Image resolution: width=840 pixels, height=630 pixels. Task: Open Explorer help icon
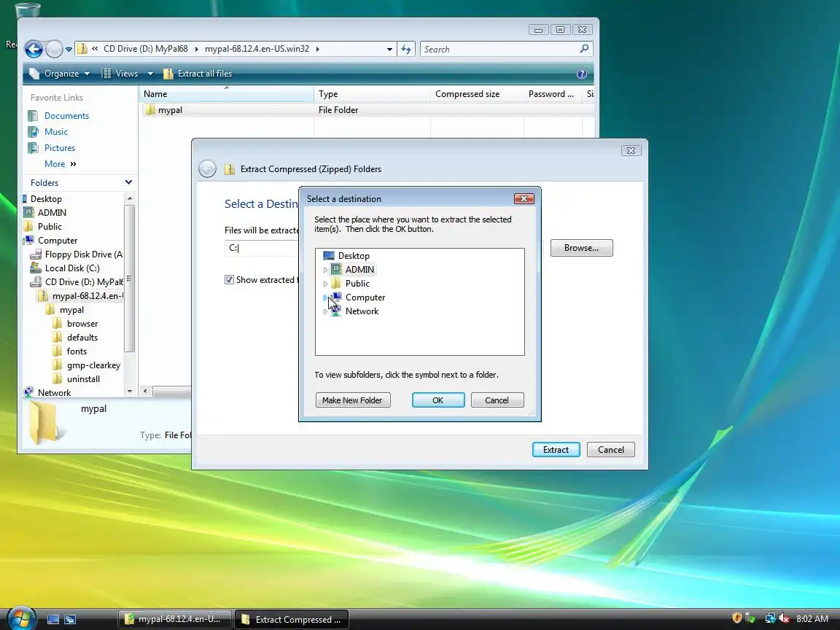pyautogui.click(x=582, y=74)
